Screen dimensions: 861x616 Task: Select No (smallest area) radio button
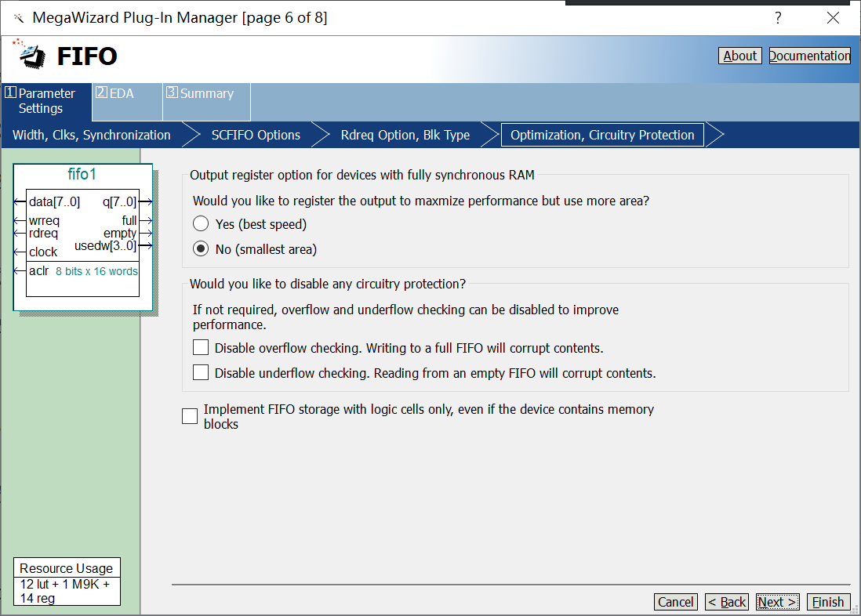pos(201,249)
